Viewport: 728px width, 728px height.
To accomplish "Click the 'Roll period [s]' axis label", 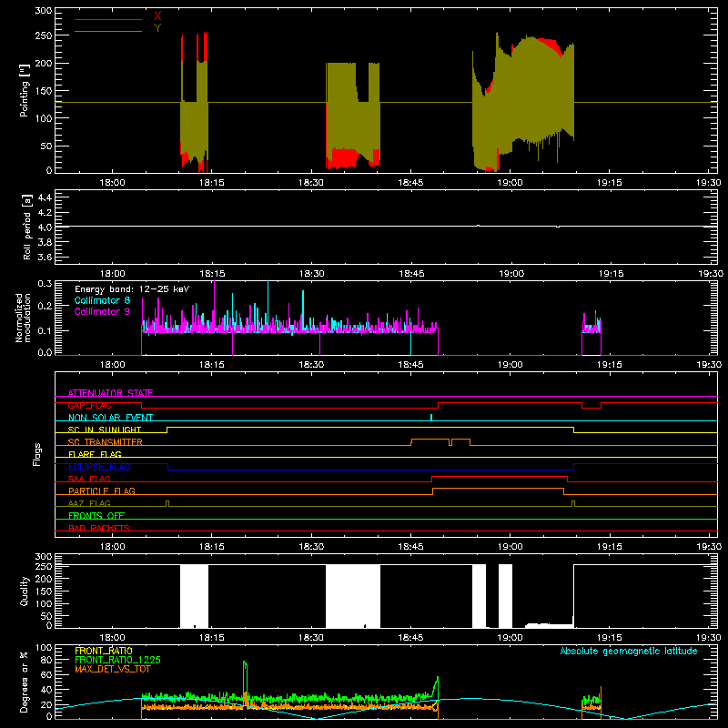I will pyautogui.click(x=27, y=227).
